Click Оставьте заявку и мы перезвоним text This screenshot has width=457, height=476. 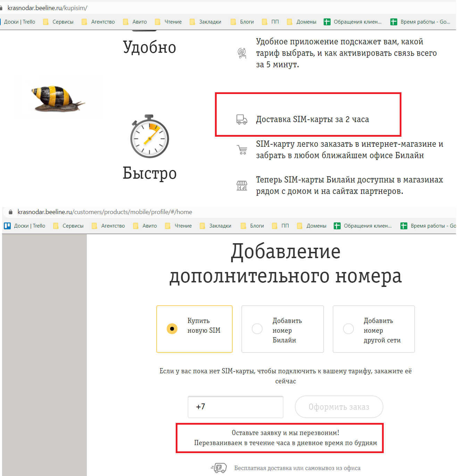click(285, 433)
